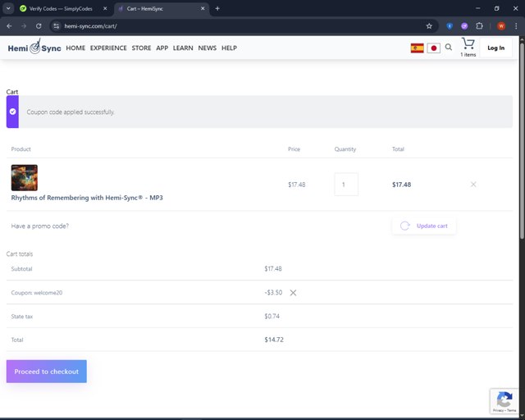Open the Chrome profile avatar

(x=501, y=25)
